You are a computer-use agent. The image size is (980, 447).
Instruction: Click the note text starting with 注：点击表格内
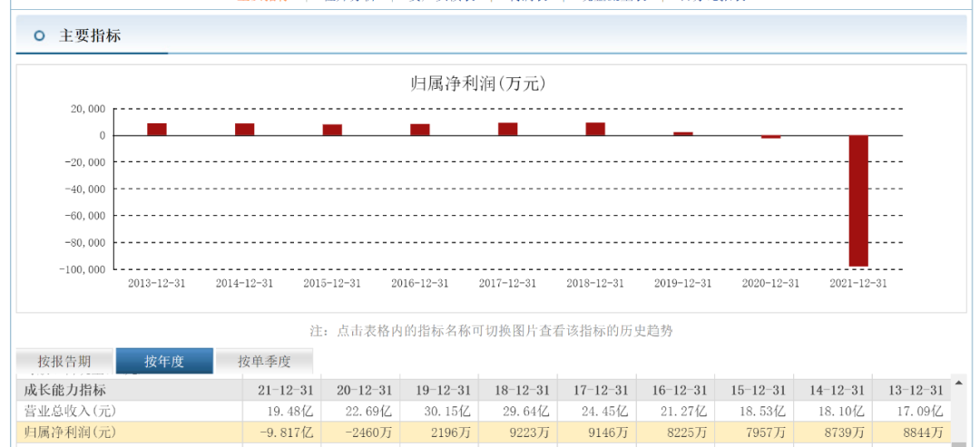pyautogui.click(x=491, y=331)
